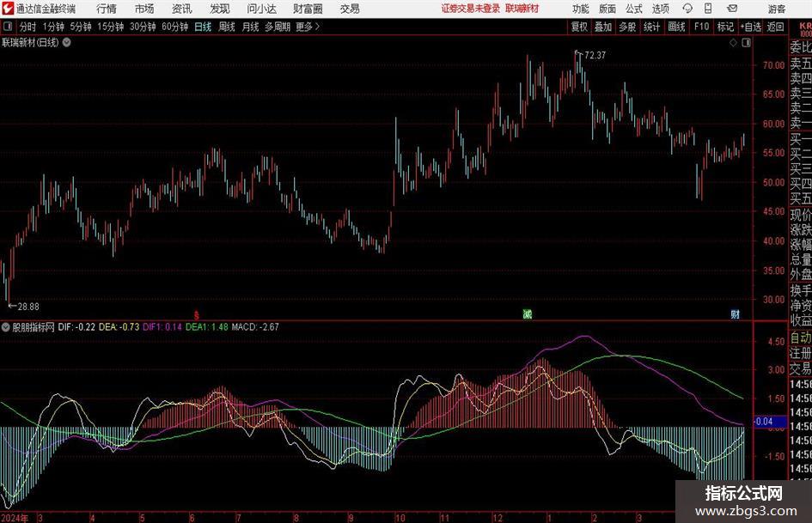Open the 资讯 menu
The height and width of the screenshot is (523, 812).
tap(182, 9)
